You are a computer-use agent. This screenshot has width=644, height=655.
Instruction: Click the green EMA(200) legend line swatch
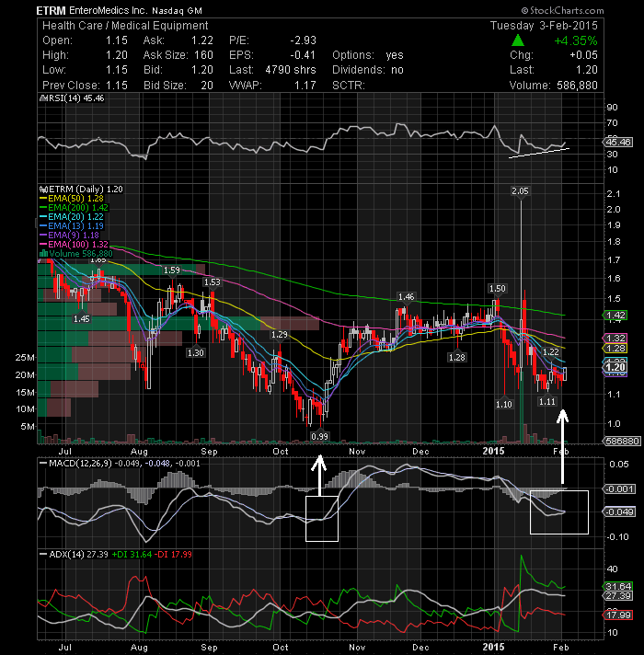tap(43, 208)
